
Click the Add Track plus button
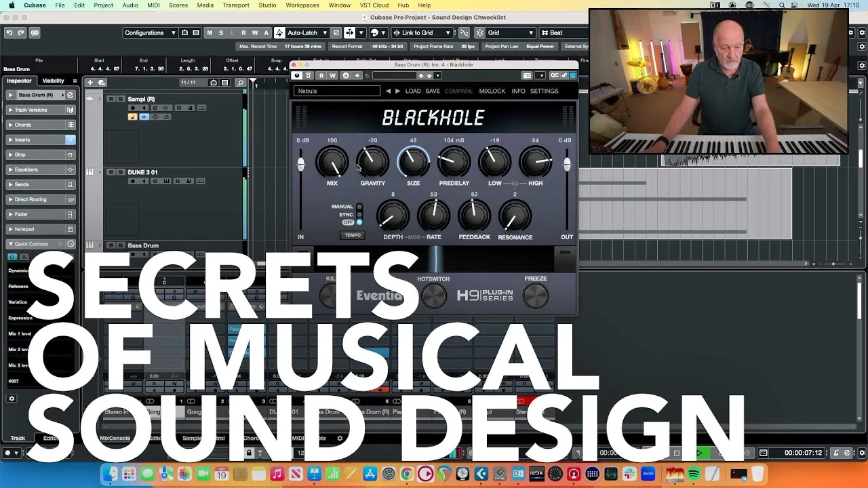[x=90, y=83]
